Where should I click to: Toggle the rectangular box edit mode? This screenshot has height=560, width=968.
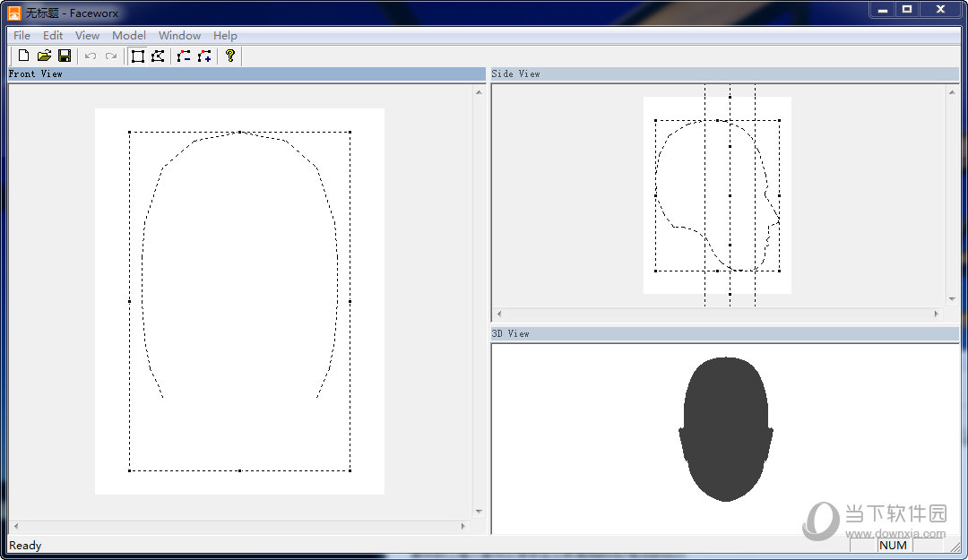coord(138,56)
